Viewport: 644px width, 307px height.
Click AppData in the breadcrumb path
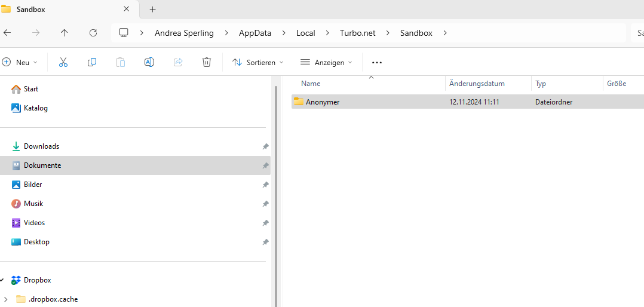254,33
